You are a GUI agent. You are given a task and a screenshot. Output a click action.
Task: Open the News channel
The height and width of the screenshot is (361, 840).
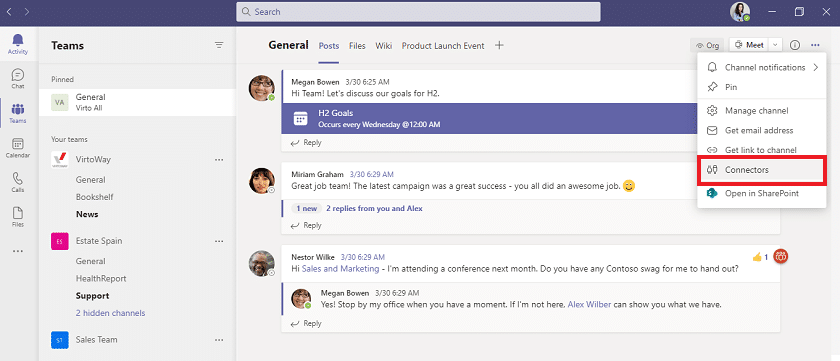pos(87,214)
